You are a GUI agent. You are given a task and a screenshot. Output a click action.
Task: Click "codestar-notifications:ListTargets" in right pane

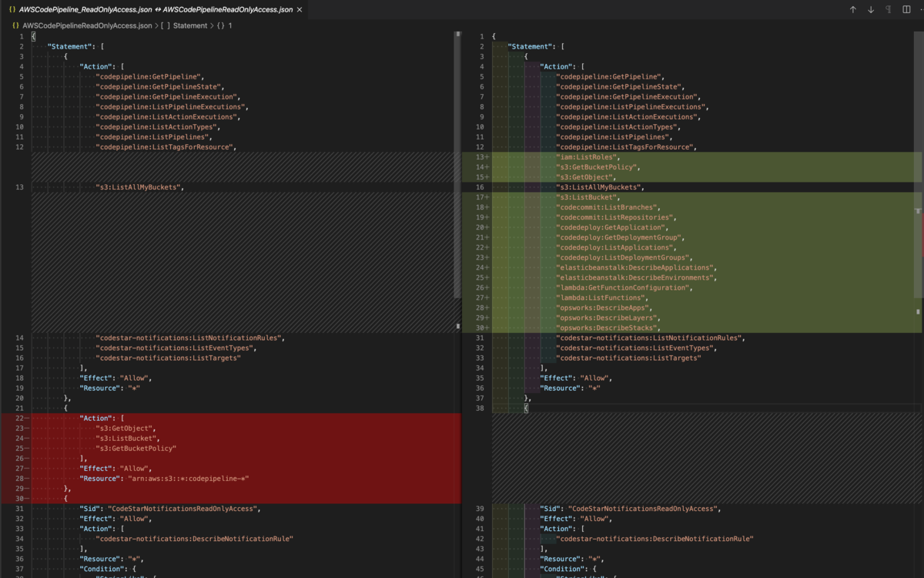click(x=628, y=358)
